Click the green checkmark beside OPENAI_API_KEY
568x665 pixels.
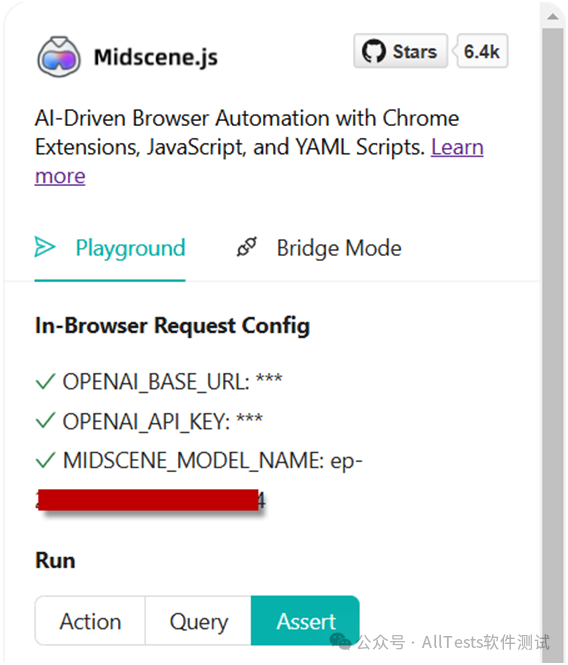pyautogui.click(x=45, y=421)
